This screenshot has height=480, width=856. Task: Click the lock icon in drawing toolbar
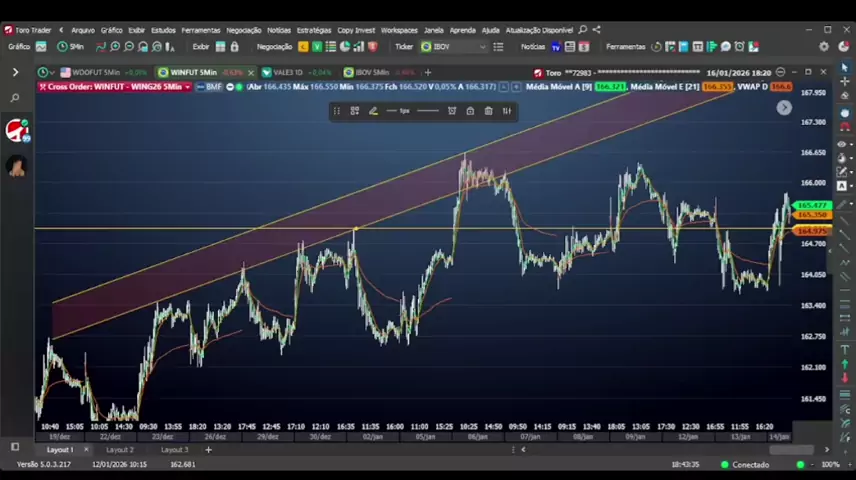(470, 111)
